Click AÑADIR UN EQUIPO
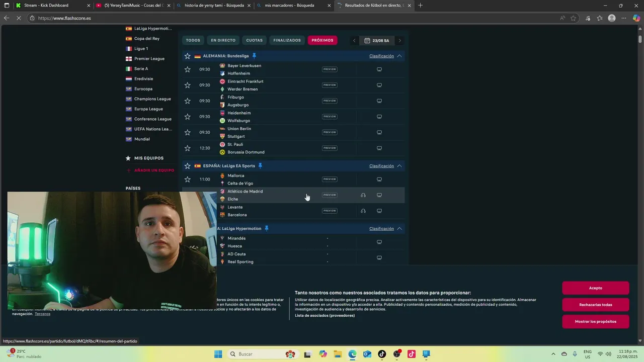The height and width of the screenshot is (362, 644). click(150, 170)
